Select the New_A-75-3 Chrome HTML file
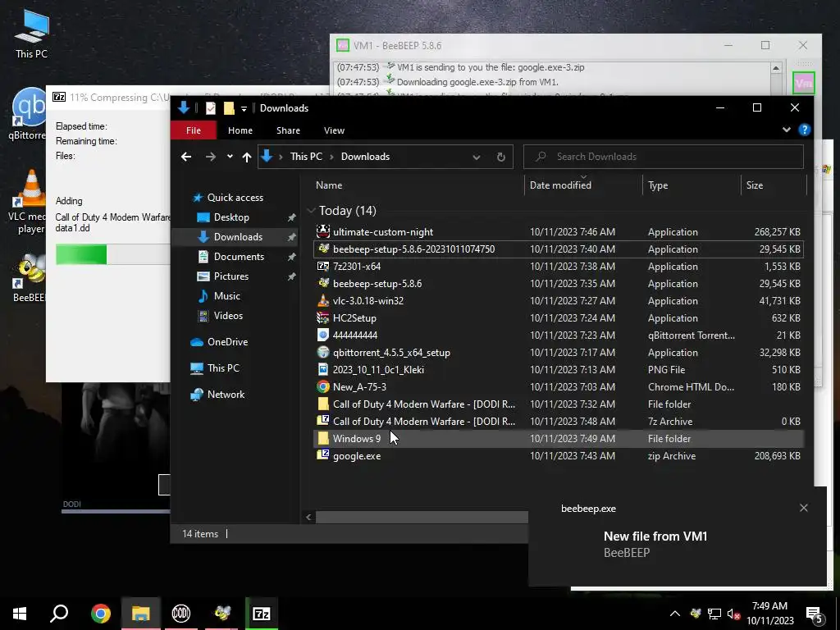The width and height of the screenshot is (840, 630). tap(558, 387)
